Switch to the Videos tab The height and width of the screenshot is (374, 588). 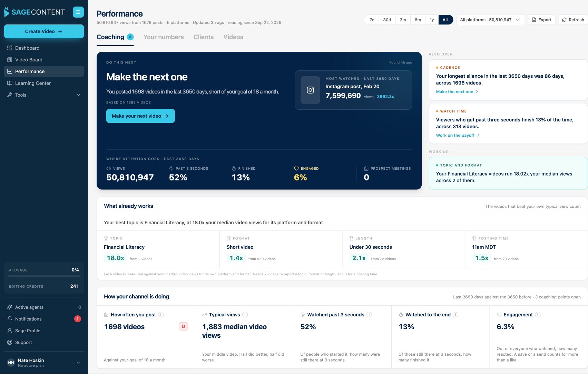(233, 37)
